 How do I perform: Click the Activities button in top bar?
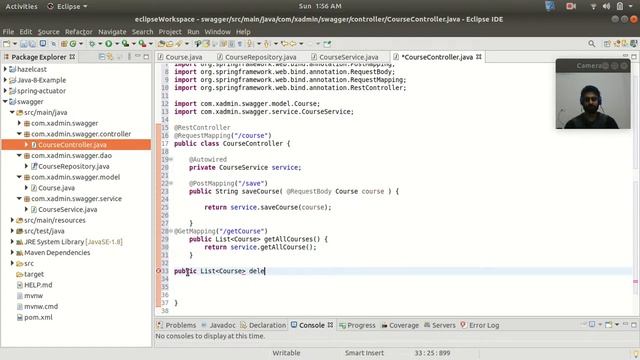(21, 6)
